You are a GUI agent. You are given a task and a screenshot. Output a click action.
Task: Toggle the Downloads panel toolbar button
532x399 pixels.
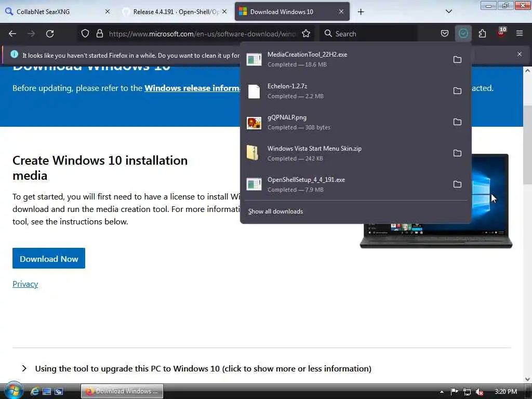(x=463, y=34)
